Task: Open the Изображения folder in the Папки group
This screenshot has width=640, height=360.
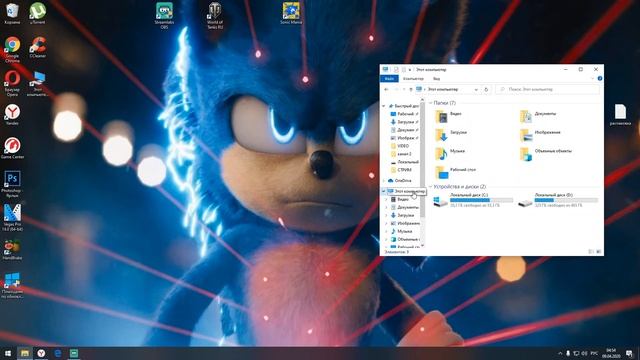Action: tap(540, 135)
